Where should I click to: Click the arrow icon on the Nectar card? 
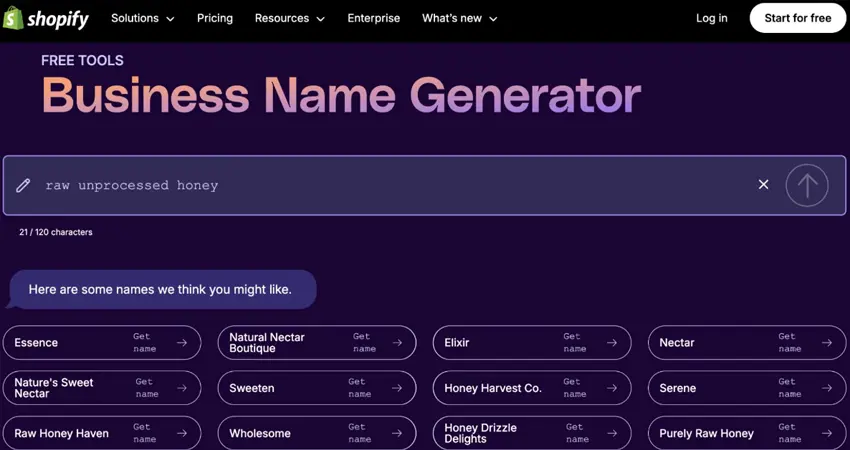(827, 343)
